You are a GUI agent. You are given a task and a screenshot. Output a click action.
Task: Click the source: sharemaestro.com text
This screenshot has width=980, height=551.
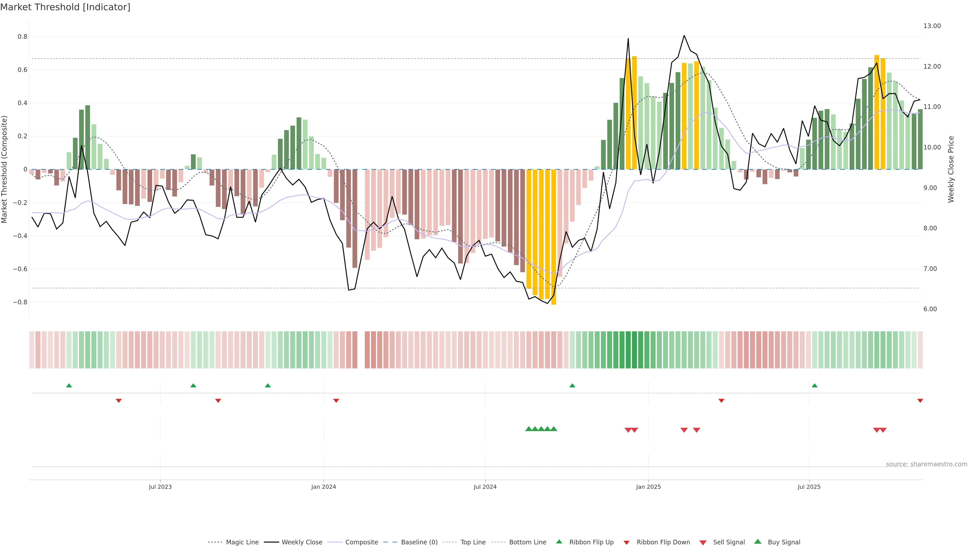[926, 464]
